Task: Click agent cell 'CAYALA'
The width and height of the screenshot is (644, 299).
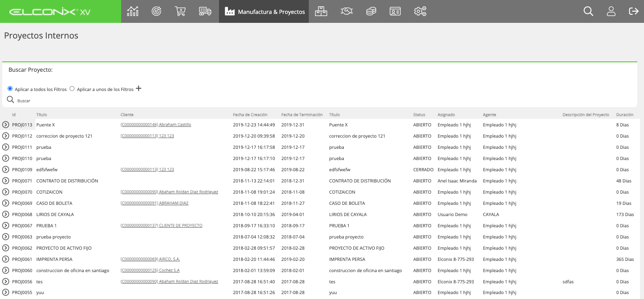Action: point(491,214)
